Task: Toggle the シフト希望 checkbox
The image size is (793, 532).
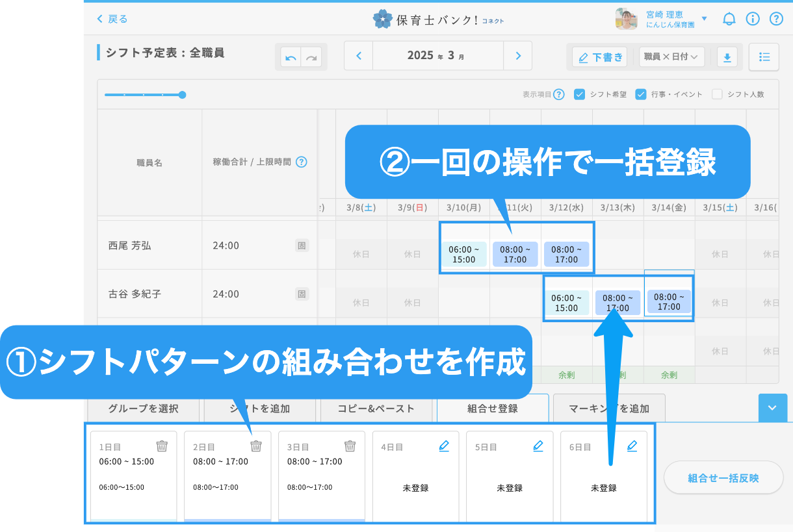Action: pyautogui.click(x=580, y=94)
